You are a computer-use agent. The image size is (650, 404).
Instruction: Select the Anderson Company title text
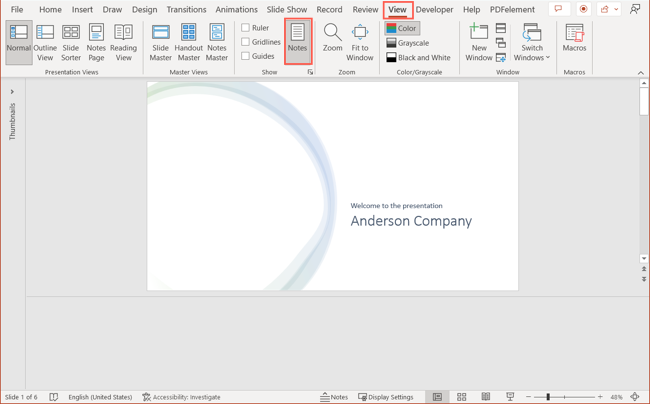[411, 221]
